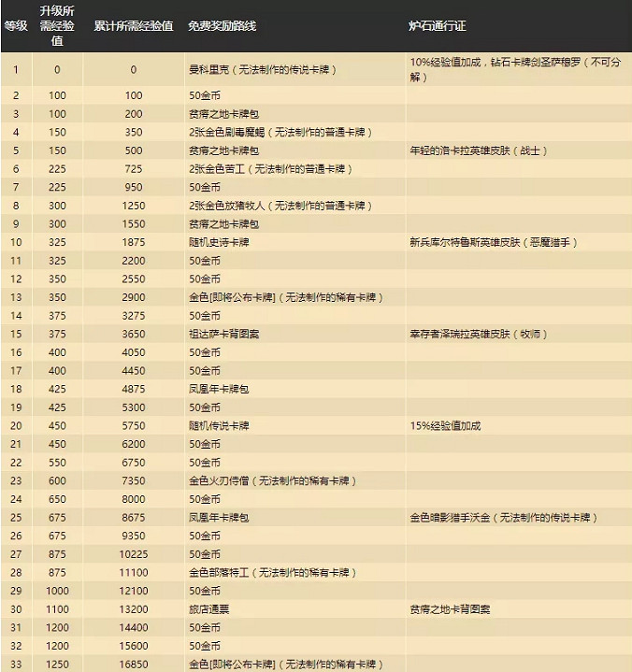Click the 炉石通行证 column header
This screenshot has width=632, height=672.
click(438, 26)
